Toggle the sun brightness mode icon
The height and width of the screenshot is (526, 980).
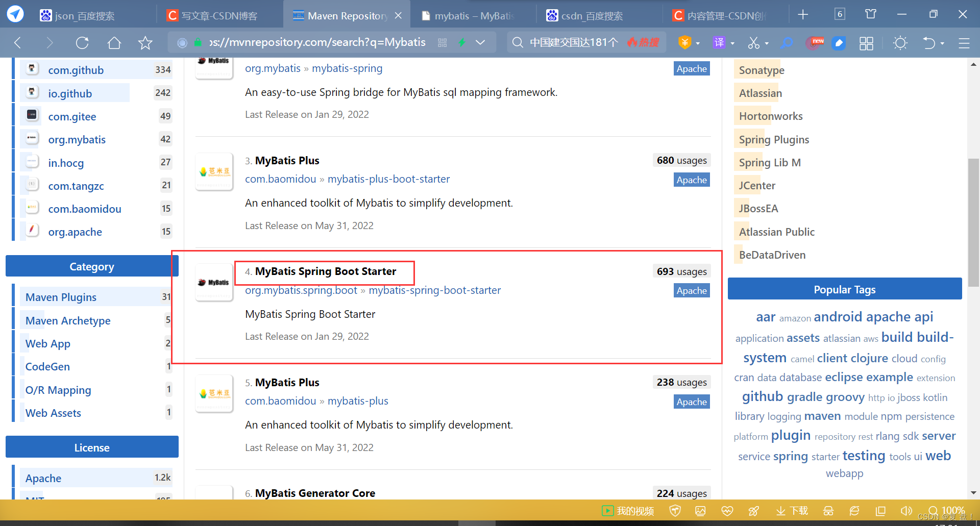coord(900,43)
